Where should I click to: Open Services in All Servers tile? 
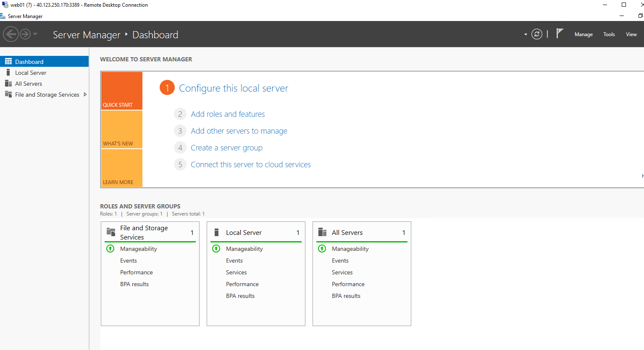pos(342,272)
